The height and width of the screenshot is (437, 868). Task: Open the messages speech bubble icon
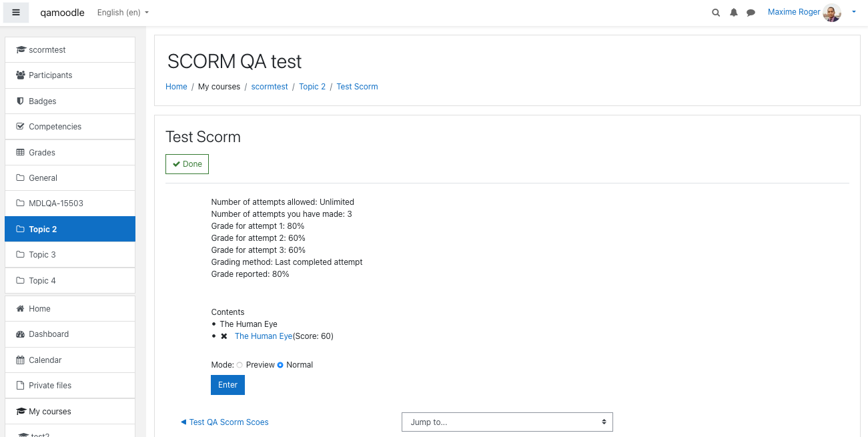[x=751, y=13]
